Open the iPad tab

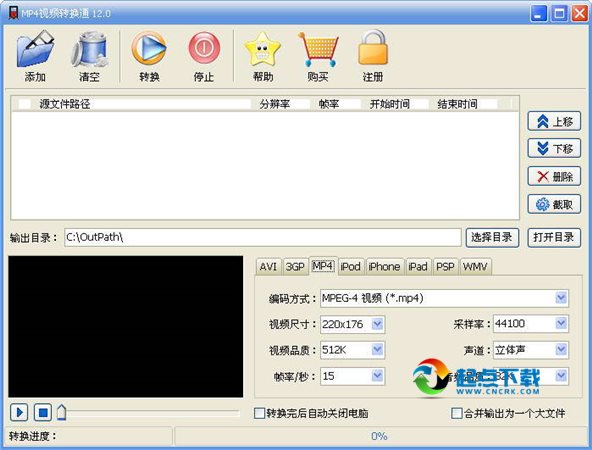pos(418,267)
